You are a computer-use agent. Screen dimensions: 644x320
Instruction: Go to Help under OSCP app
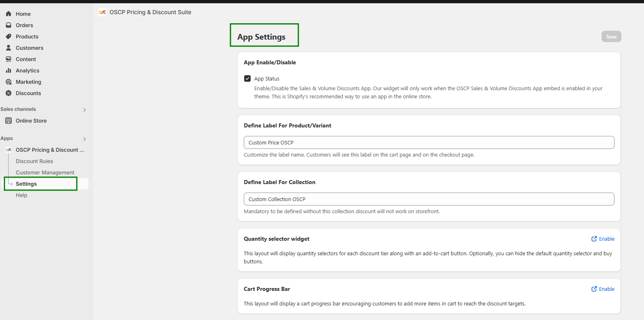21,195
